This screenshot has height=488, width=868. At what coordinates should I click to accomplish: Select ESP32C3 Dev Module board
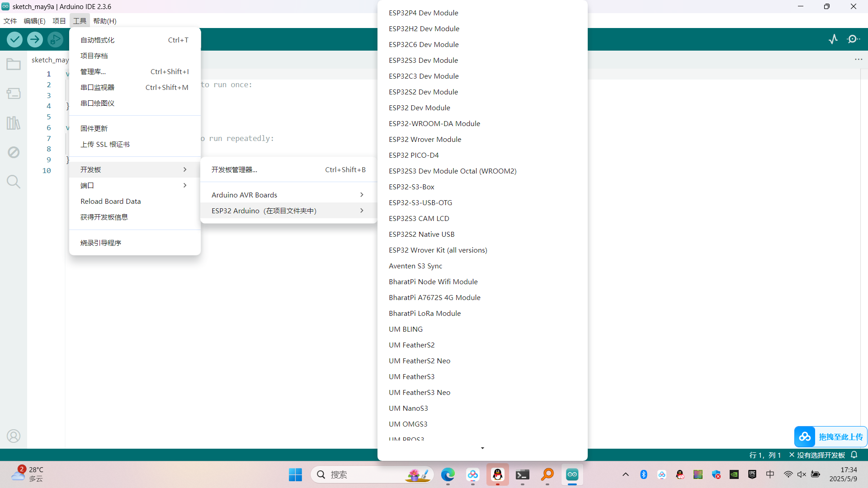coord(482,76)
